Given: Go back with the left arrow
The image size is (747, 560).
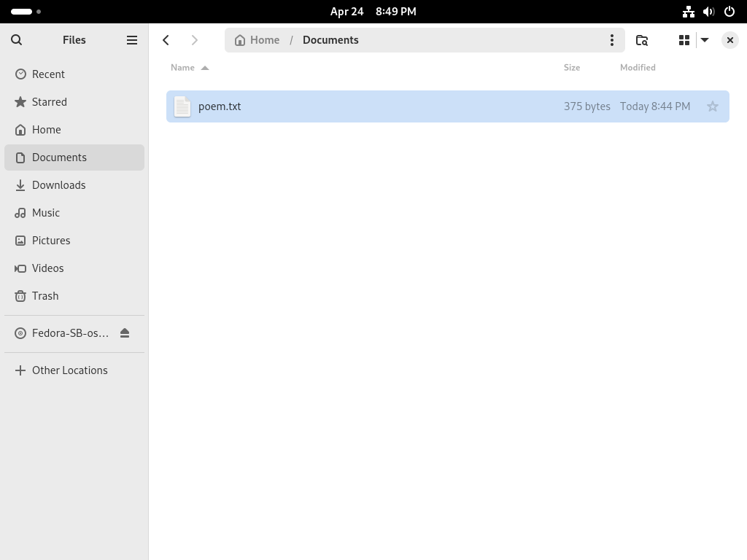Looking at the screenshot, I should click(x=166, y=40).
